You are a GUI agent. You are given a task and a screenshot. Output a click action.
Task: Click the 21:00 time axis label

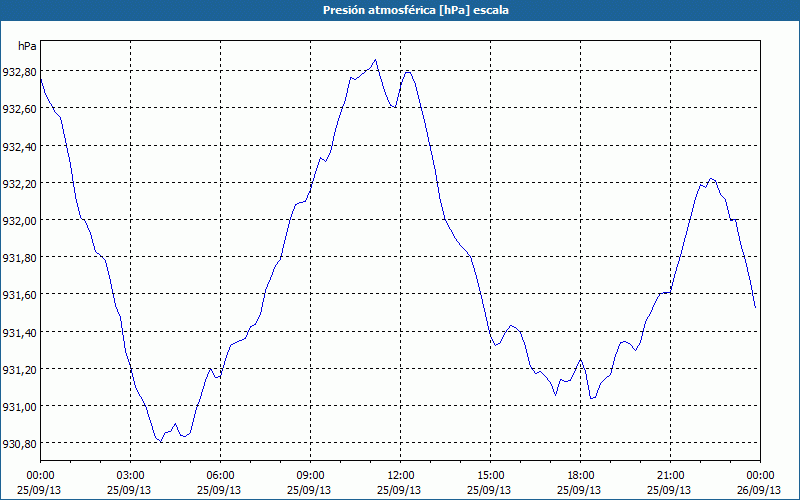click(670, 476)
